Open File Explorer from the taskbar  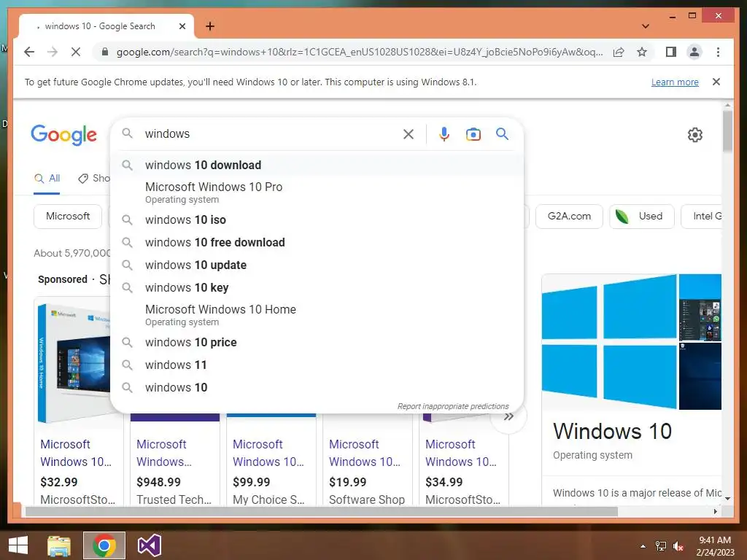(x=59, y=545)
